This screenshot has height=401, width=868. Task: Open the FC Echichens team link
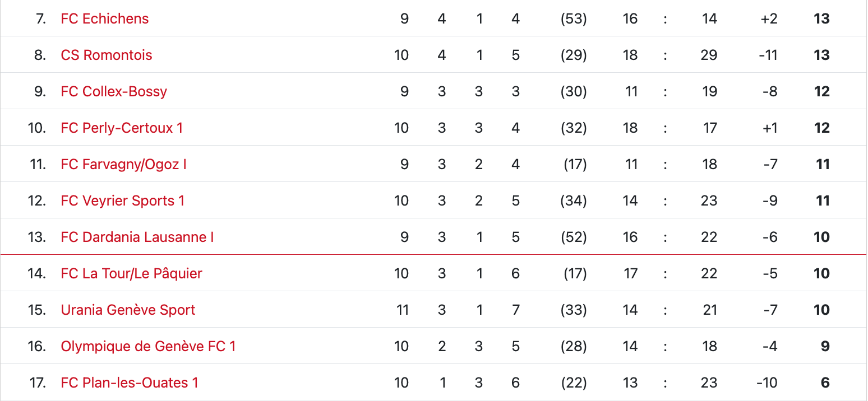pos(104,18)
